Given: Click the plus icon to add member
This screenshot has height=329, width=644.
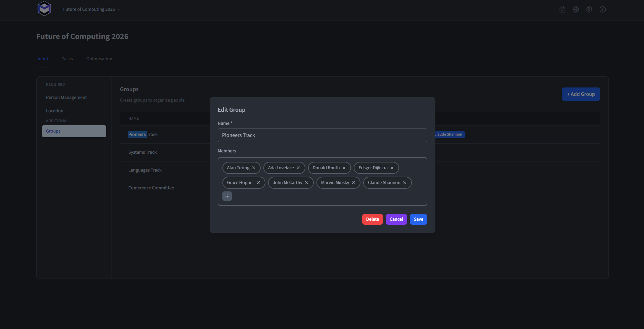Looking at the screenshot, I should tap(227, 196).
